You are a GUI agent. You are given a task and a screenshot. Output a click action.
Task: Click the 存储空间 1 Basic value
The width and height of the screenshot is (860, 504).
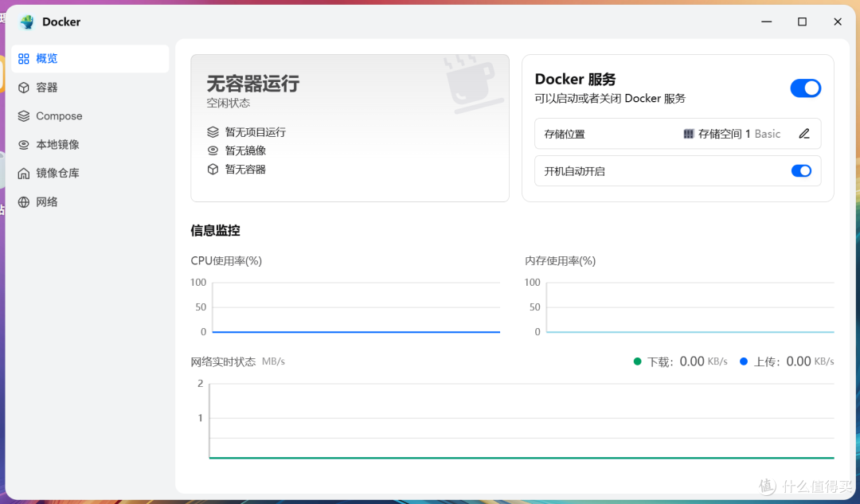[739, 134]
